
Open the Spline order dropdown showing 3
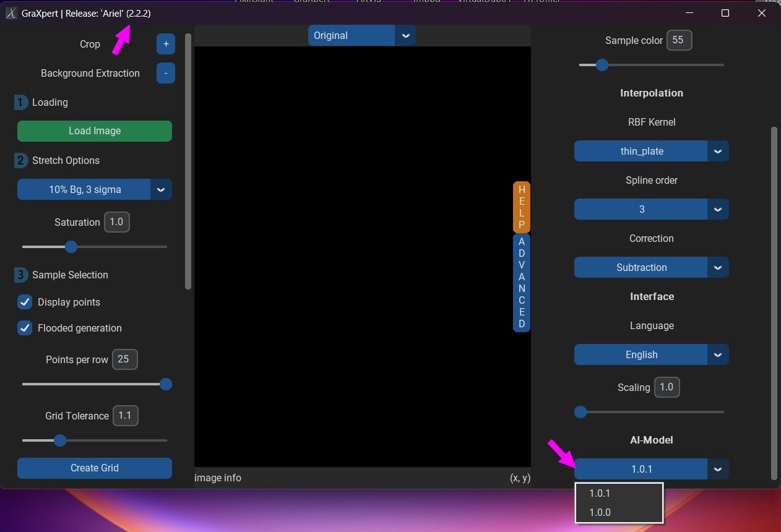(x=652, y=209)
